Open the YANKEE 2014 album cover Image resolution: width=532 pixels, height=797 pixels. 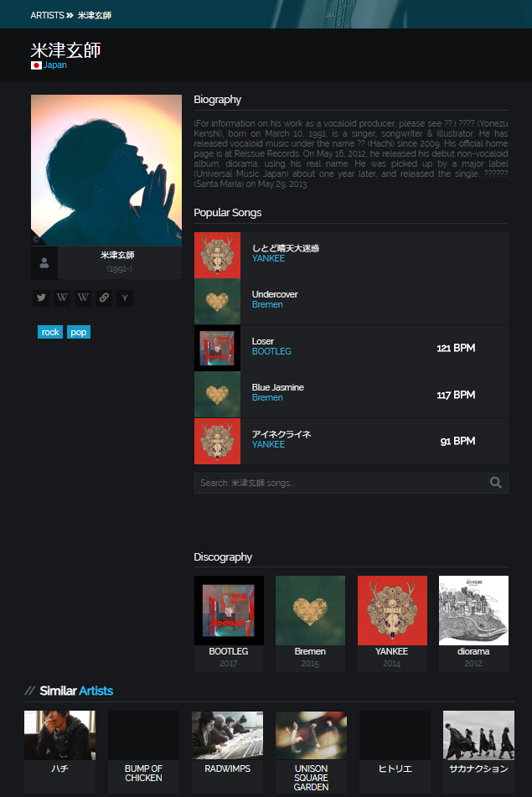tap(392, 610)
